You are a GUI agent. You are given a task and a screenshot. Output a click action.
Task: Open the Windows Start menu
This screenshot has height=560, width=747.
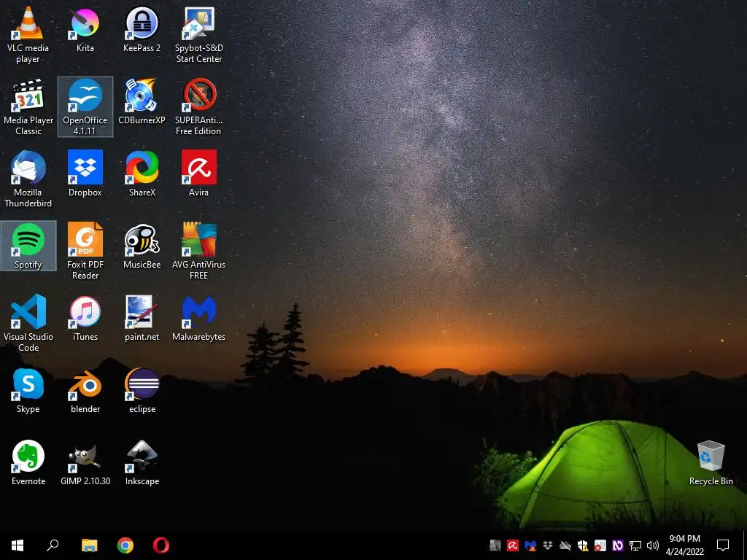pos(18,545)
